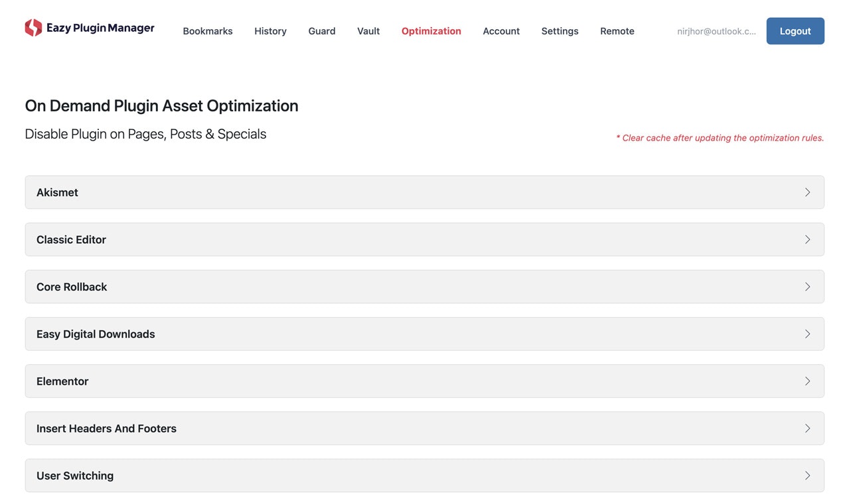Click the Easy Digital Downloads label

[96, 334]
